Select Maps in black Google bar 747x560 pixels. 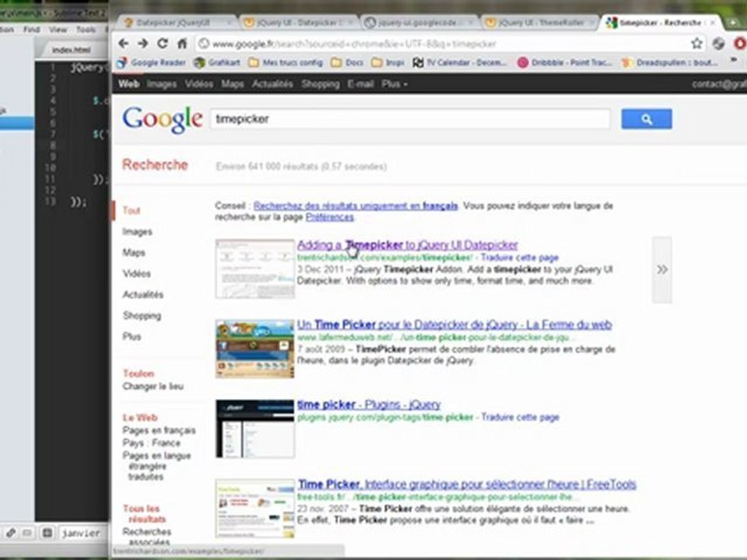[x=233, y=84]
